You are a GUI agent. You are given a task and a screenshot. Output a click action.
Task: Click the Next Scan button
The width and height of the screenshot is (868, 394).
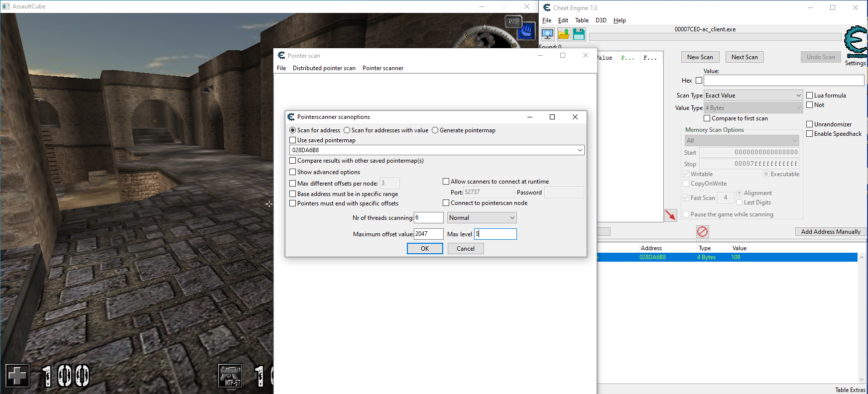pyautogui.click(x=744, y=57)
